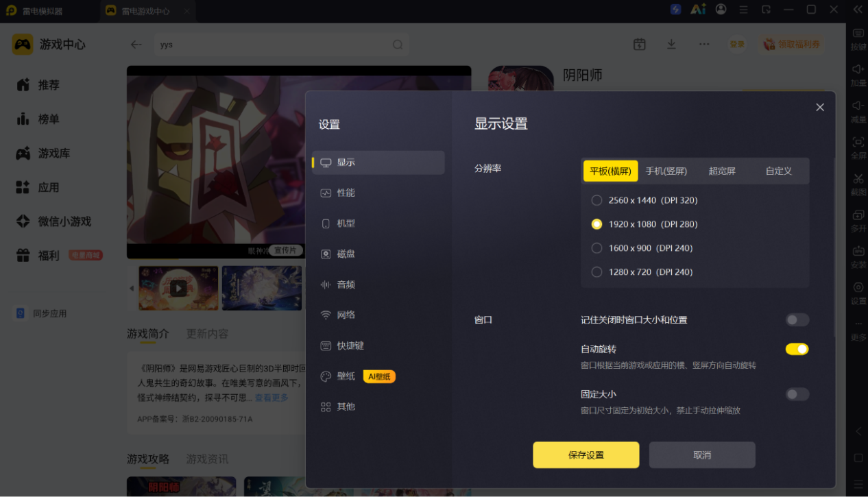Switch to the 雷电游戏中心 window tab

[x=147, y=11]
